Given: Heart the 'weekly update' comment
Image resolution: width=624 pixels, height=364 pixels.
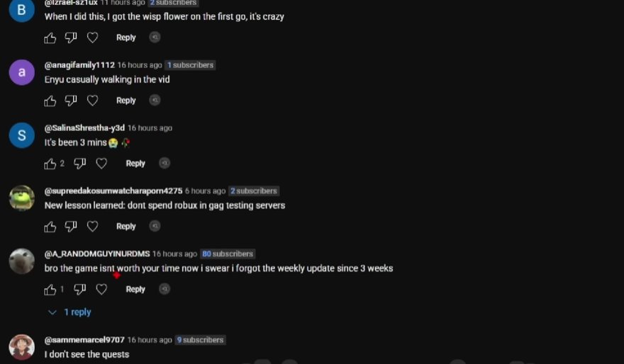Looking at the screenshot, I should click(101, 290).
